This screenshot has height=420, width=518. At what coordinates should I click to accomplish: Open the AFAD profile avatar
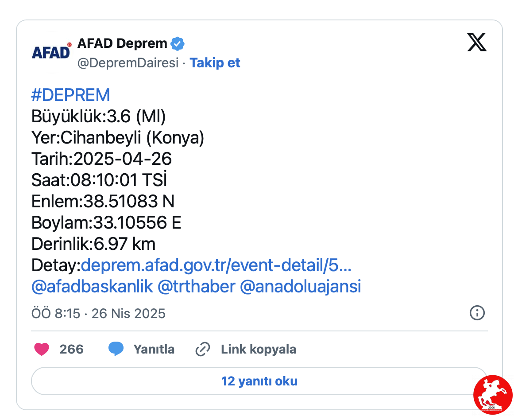pos(51,53)
